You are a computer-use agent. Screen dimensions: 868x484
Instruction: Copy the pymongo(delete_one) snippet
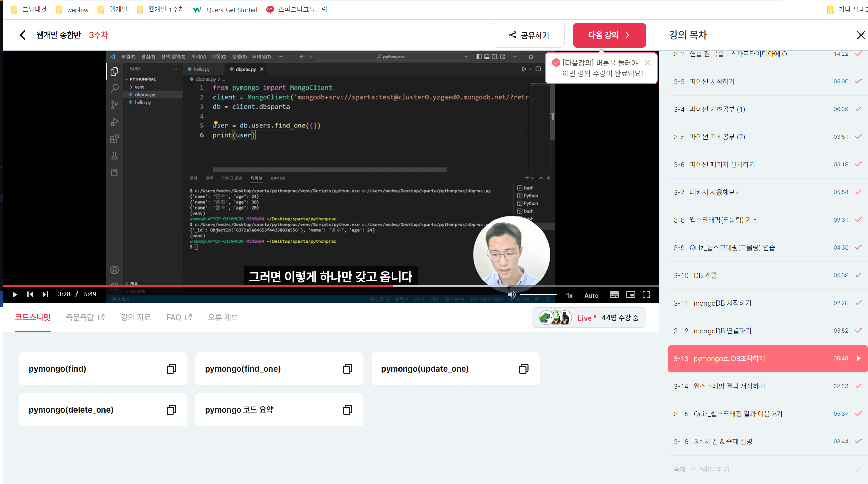[171, 410]
